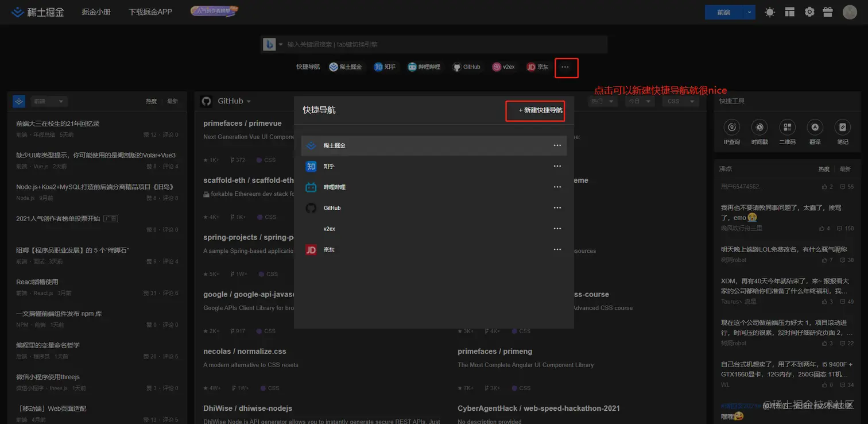This screenshot has width=868, height=424.
Task: Expand the GitHub source dropdown
Action: coord(234,101)
